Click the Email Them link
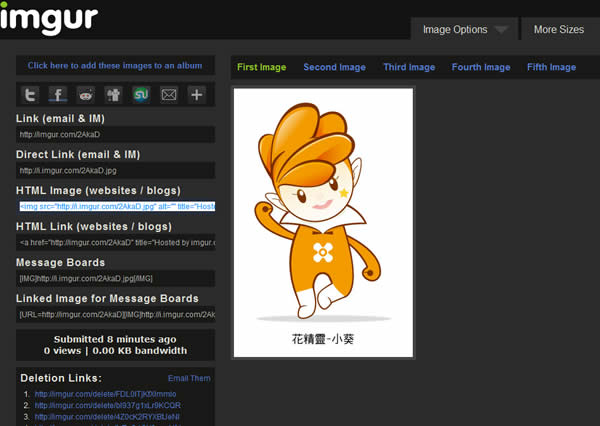600x426 pixels. click(x=189, y=379)
